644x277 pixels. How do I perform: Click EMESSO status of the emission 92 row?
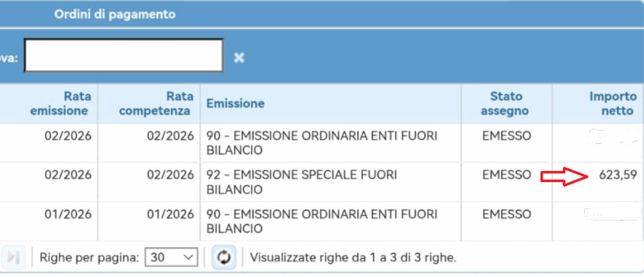(x=506, y=175)
